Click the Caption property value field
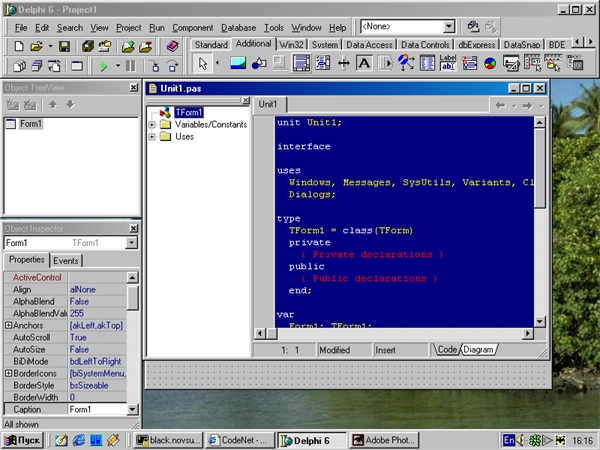 click(x=97, y=410)
